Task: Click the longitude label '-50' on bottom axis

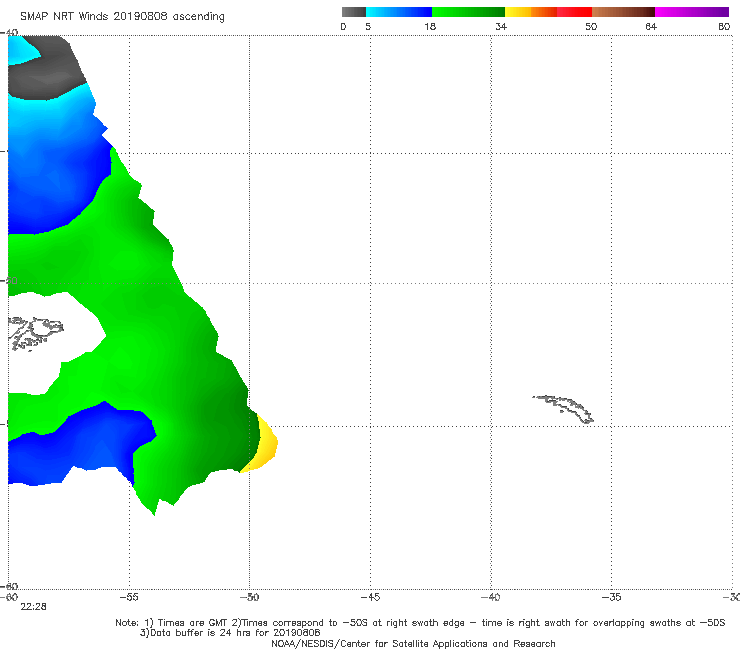Action: coord(249,597)
